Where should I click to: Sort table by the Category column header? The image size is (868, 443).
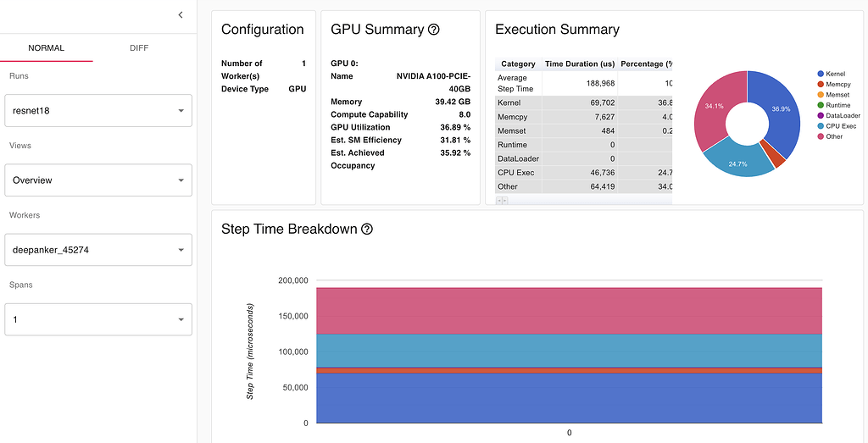pos(518,64)
